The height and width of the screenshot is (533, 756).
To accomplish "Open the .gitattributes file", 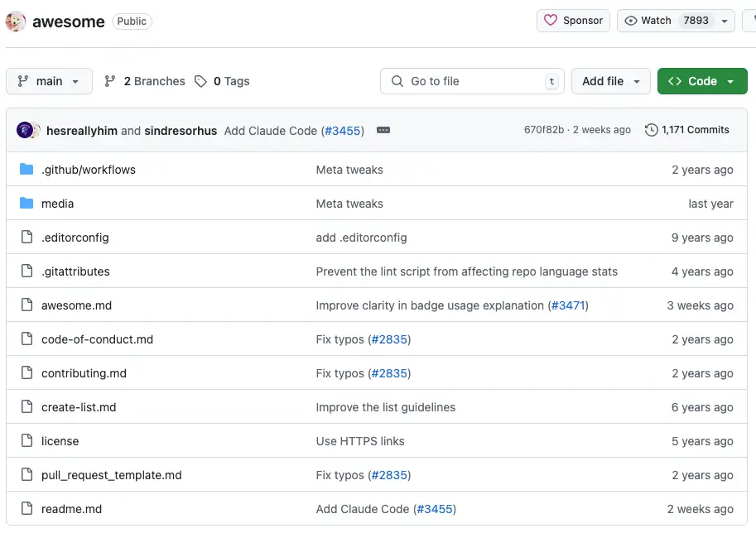I will coord(75,271).
